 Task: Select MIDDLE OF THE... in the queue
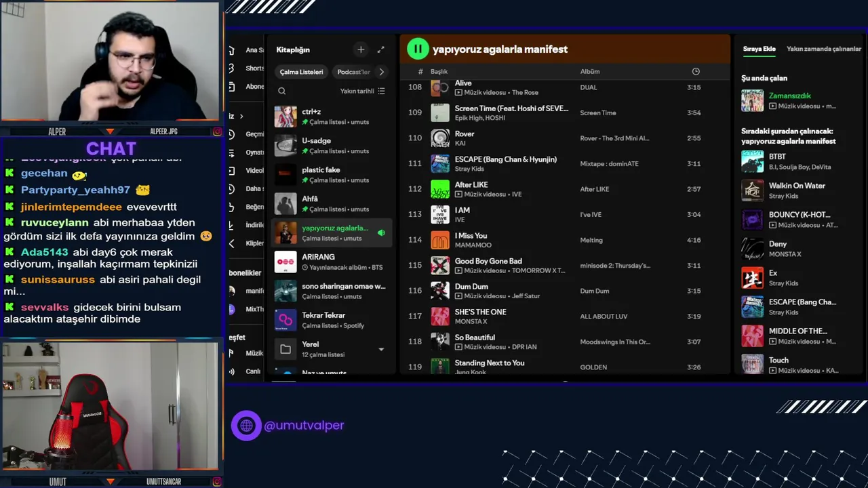[x=798, y=331]
